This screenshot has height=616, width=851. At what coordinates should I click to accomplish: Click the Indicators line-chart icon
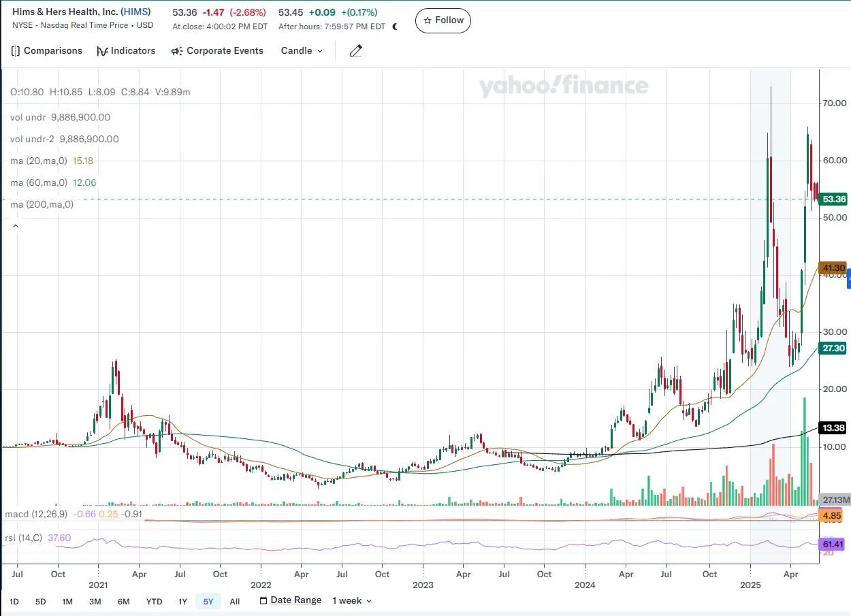coord(102,51)
